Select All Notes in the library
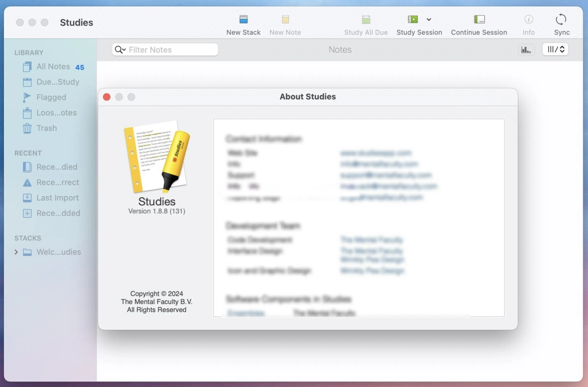The width and height of the screenshot is (588, 387). [x=53, y=67]
